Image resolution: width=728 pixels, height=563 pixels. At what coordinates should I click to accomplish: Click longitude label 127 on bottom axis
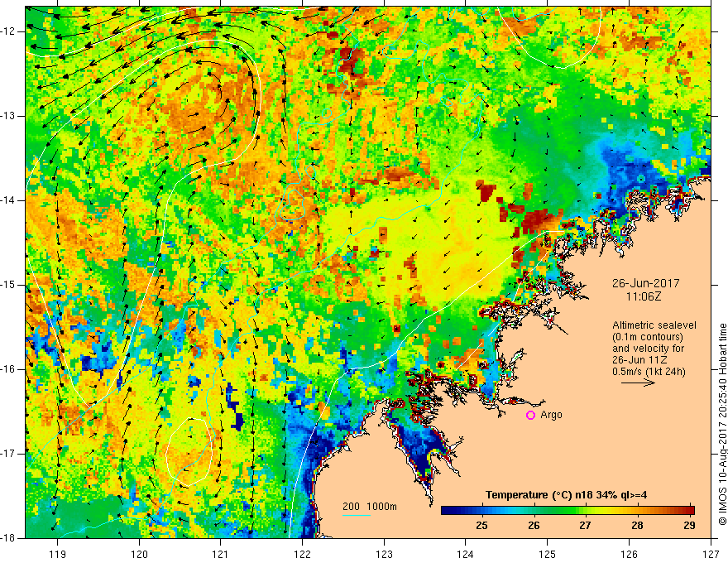tap(711, 554)
